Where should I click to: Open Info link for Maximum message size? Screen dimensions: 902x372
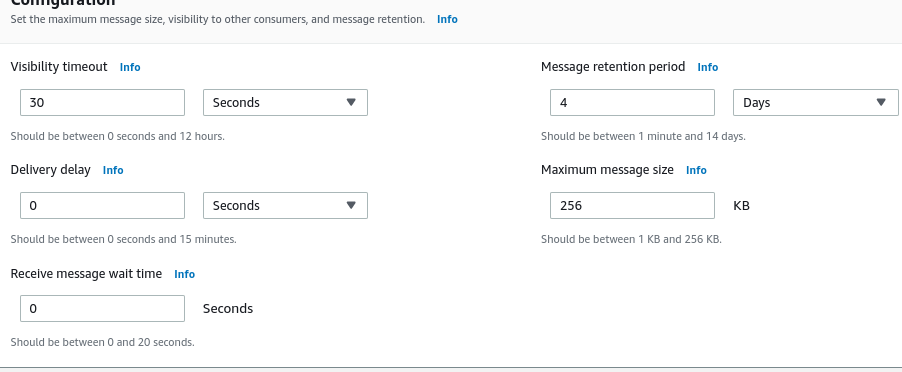coord(696,170)
